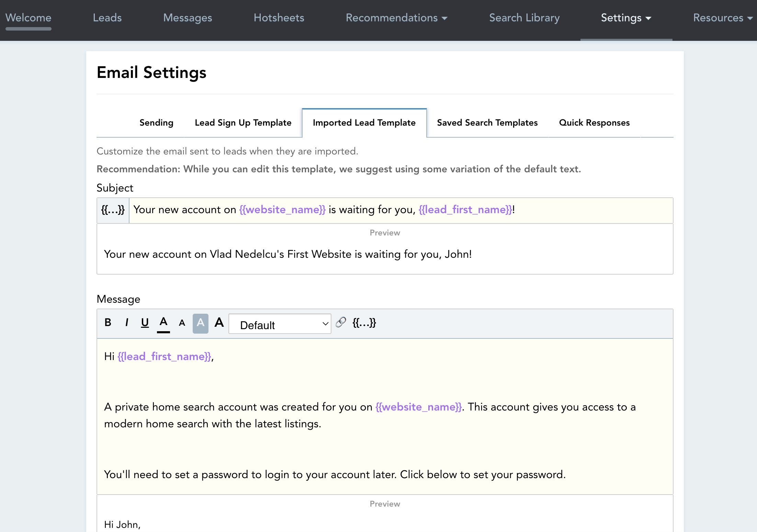Click the Underline formatting icon
757x532 pixels.
tap(144, 324)
